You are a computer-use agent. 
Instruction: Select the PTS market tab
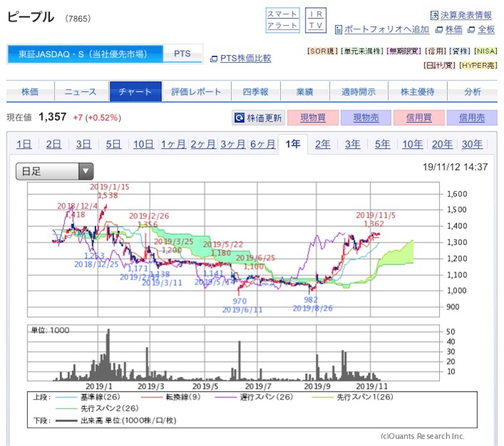coord(182,54)
